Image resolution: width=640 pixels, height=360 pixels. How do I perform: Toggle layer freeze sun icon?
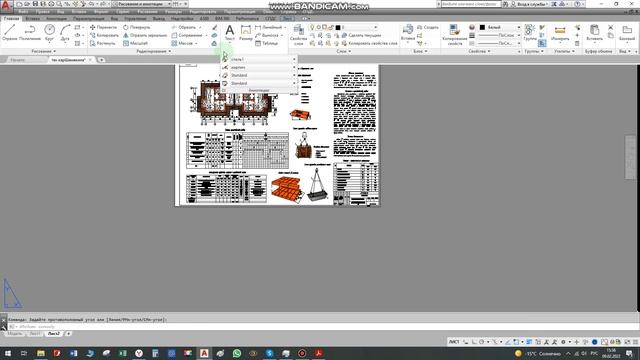[x=319, y=27]
